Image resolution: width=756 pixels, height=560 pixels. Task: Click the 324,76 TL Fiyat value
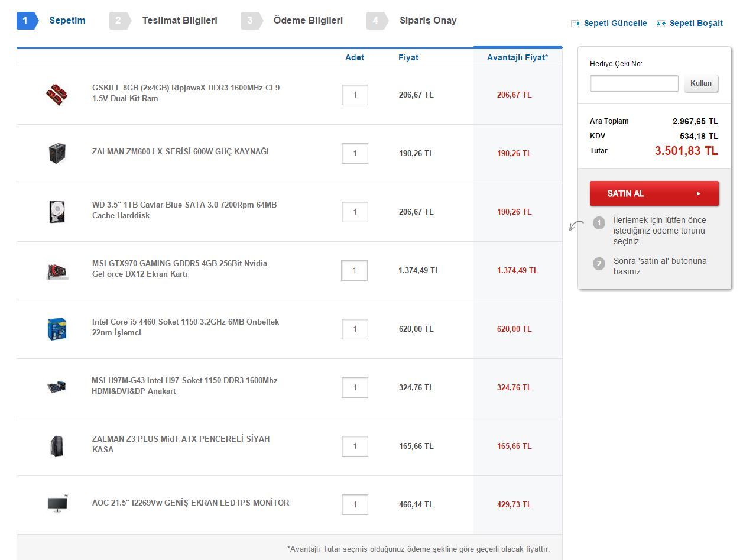416,387
